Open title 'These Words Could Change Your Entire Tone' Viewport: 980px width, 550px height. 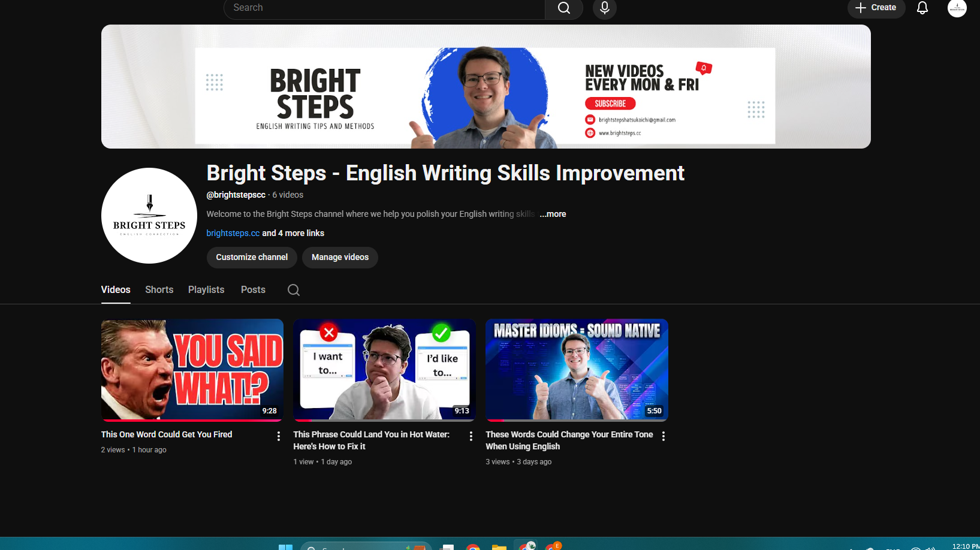(569, 440)
